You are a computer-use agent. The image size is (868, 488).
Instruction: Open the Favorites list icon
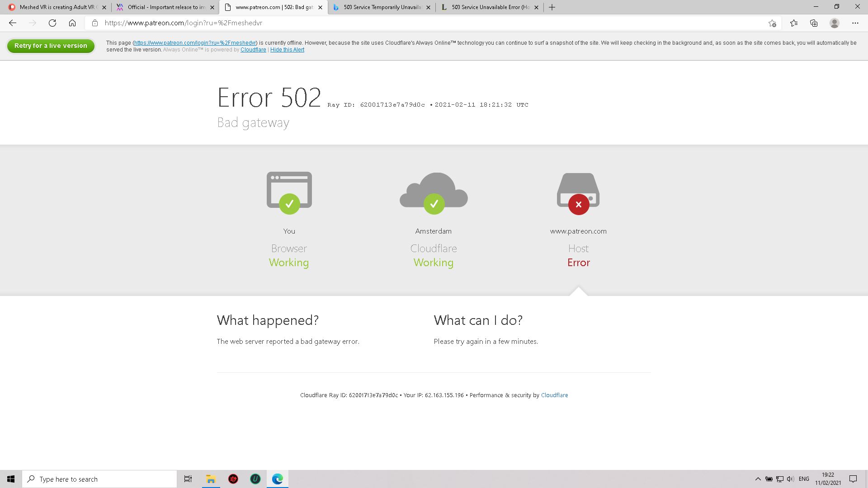pos(794,23)
